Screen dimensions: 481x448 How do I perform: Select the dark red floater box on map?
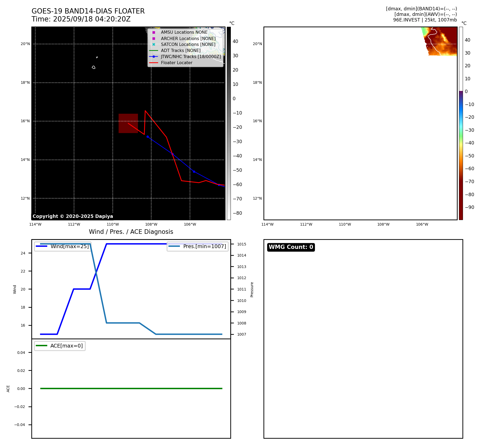pyautogui.click(x=128, y=123)
